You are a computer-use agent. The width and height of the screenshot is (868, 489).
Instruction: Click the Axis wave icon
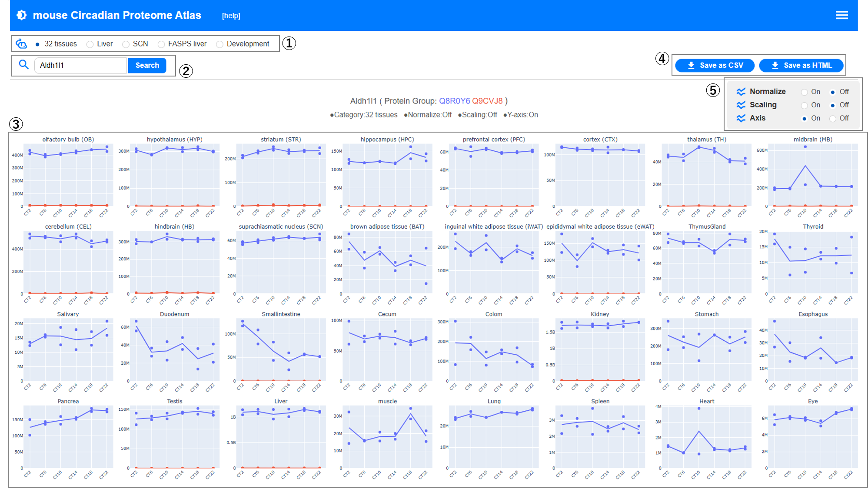(741, 118)
